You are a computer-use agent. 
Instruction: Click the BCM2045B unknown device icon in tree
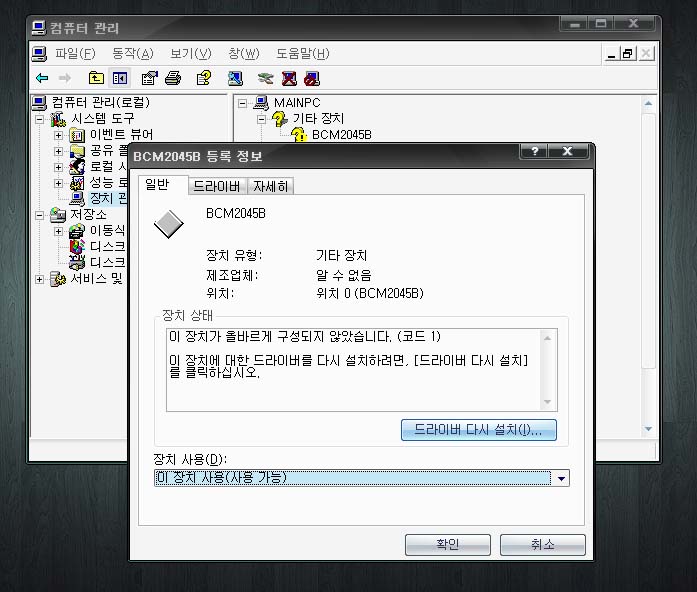[299, 135]
